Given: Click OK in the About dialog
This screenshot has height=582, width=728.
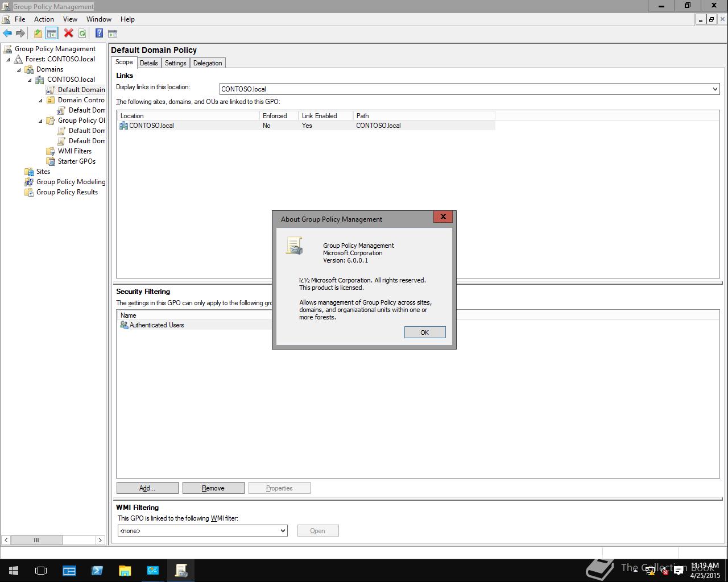Looking at the screenshot, I should point(425,332).
